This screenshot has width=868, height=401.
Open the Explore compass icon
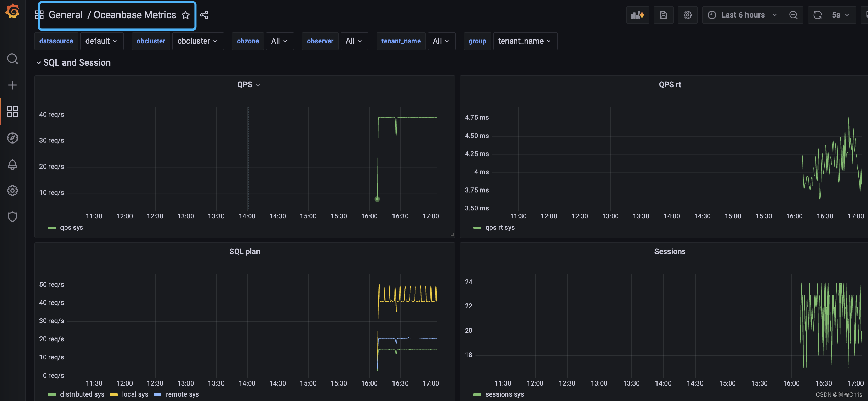(x=12, y=138)
